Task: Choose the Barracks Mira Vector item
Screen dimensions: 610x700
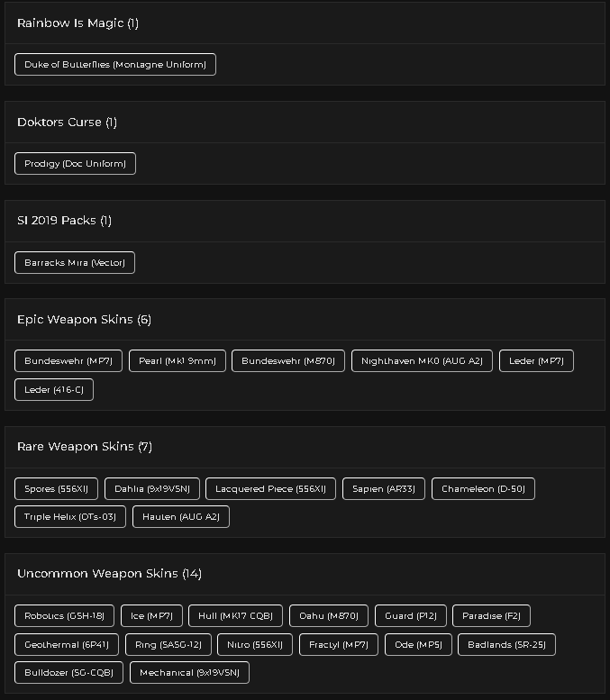Action: click(75, 262)
